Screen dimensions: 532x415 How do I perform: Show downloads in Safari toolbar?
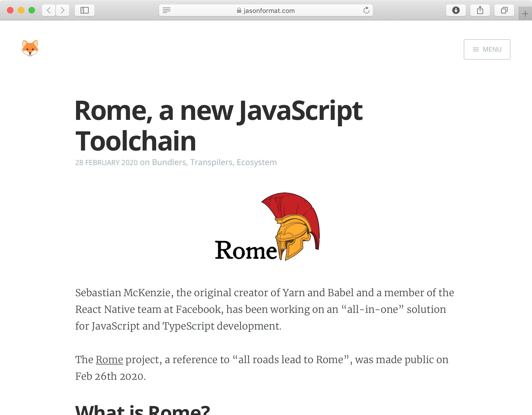pos(456,10)
